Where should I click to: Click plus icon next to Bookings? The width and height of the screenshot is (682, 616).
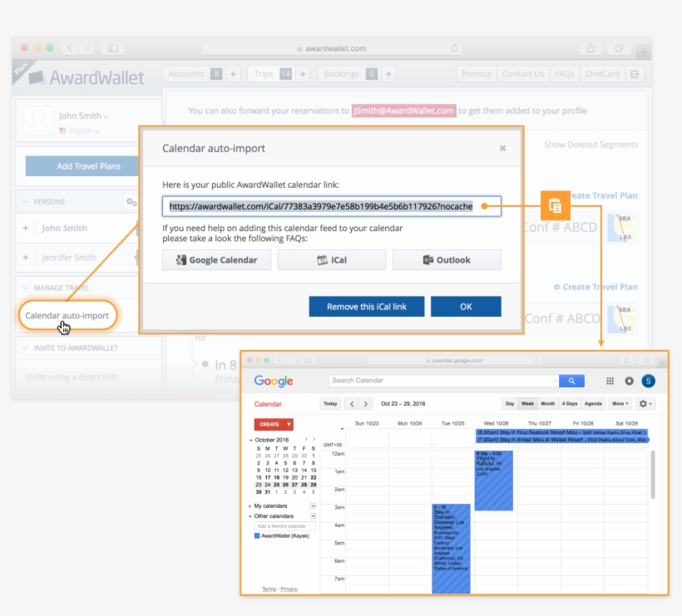[x=388, y=74]
